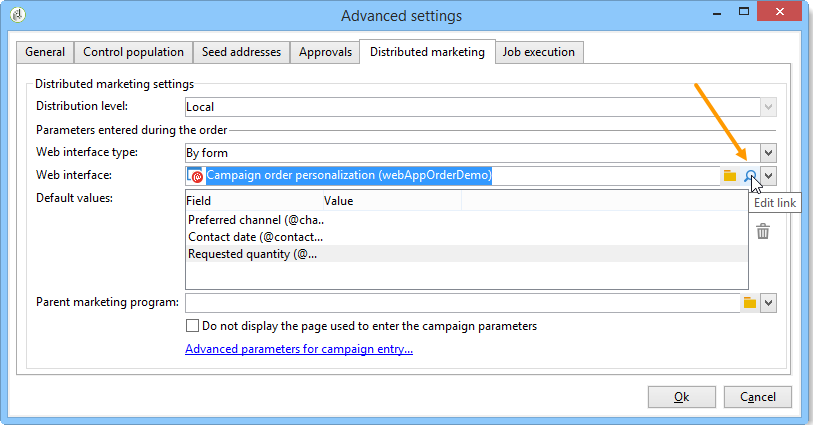
Task: Expand the Web interface dropdown arrow
Action: click(768, 176)
